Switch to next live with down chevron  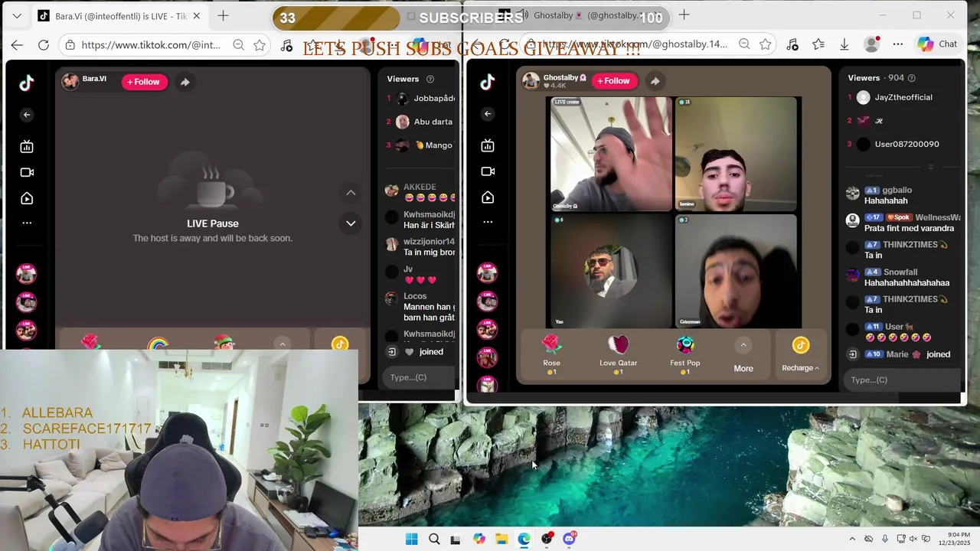[x=351, y=223]
